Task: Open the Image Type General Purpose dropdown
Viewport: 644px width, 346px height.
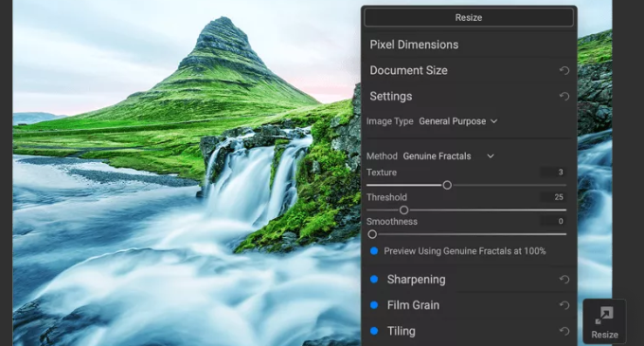Action: pyautogui.click(x=458, y=121)
